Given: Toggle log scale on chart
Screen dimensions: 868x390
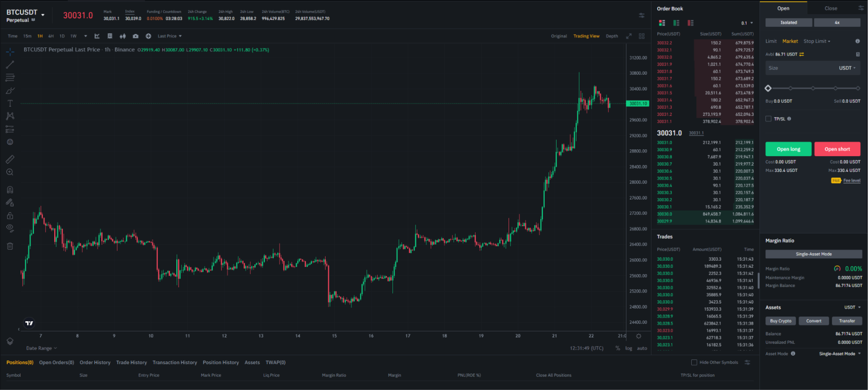Looking at the screenshot, I should [629, 348].
